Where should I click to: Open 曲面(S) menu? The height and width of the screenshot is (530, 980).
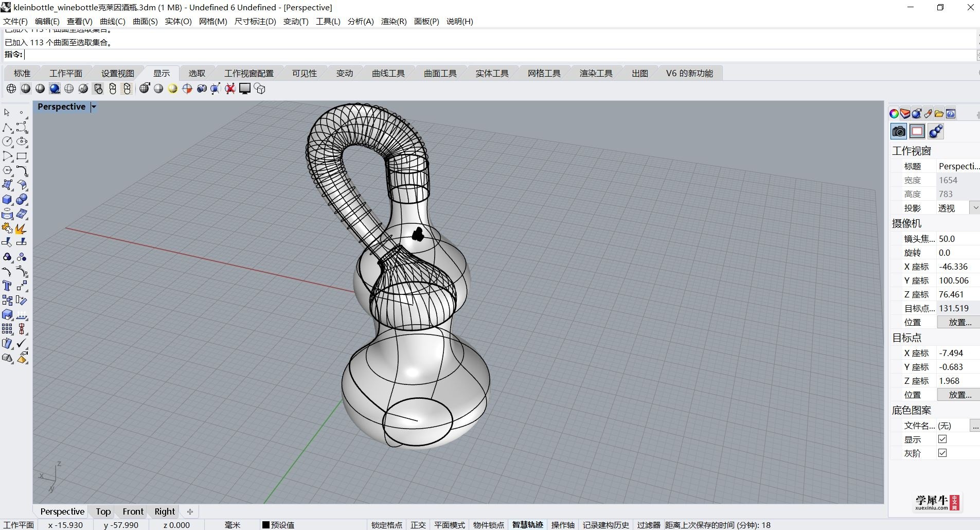tap(145, 21)
